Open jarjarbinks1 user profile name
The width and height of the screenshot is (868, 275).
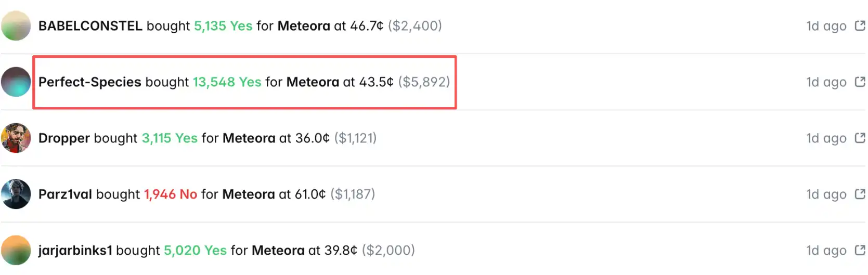(x=75, y=251)
